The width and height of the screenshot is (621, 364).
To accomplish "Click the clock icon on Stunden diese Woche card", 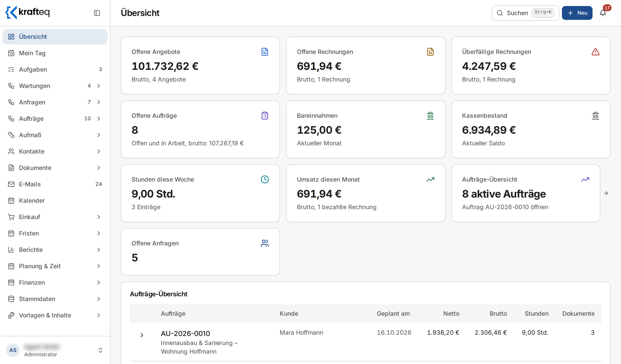I will [x=264, y=179].
